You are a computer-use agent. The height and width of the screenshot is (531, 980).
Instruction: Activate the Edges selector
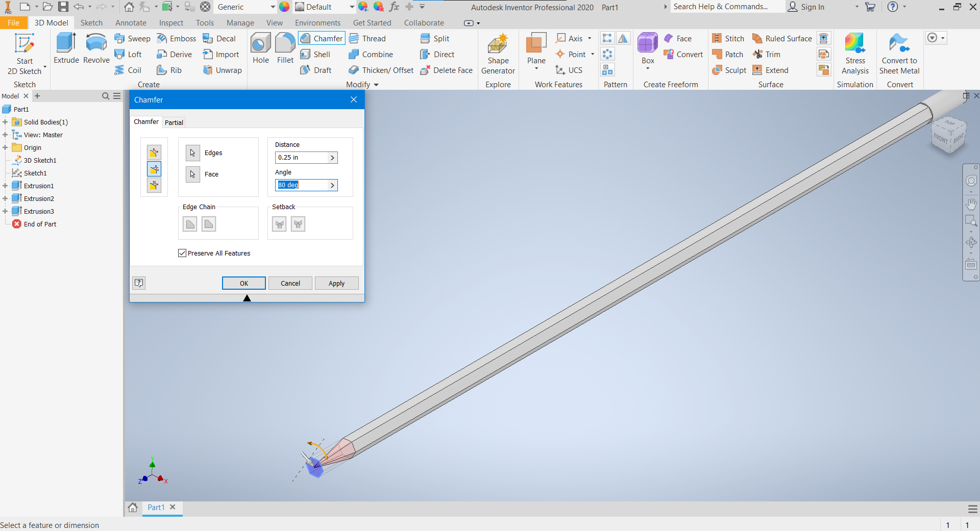[x=193, y=153]
